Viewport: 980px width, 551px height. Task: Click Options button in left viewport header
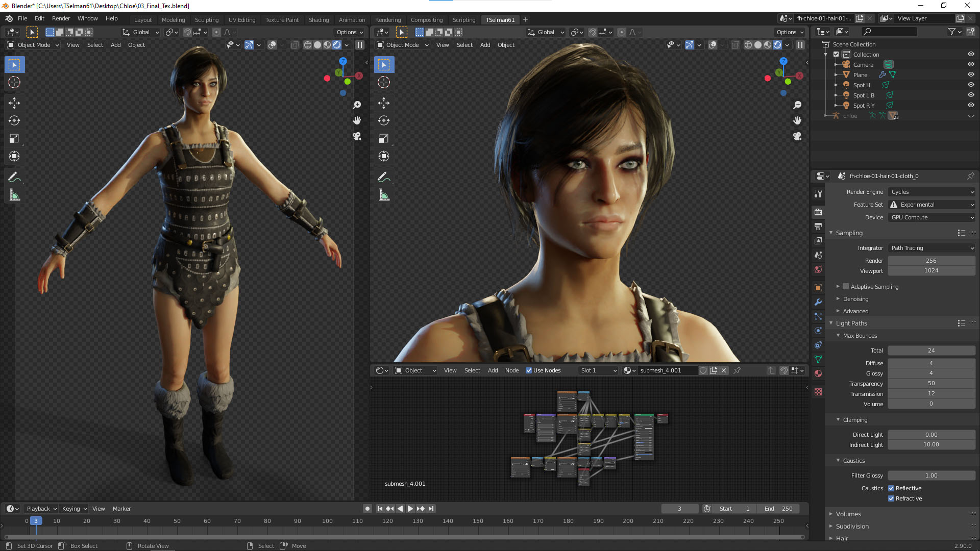point(350,32)
